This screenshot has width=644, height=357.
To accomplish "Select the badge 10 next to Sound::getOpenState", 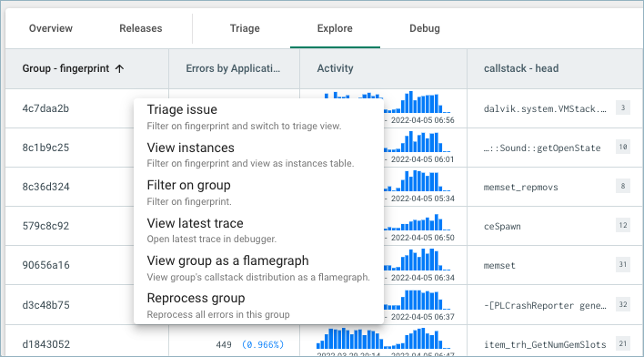I will coord(623,147).
